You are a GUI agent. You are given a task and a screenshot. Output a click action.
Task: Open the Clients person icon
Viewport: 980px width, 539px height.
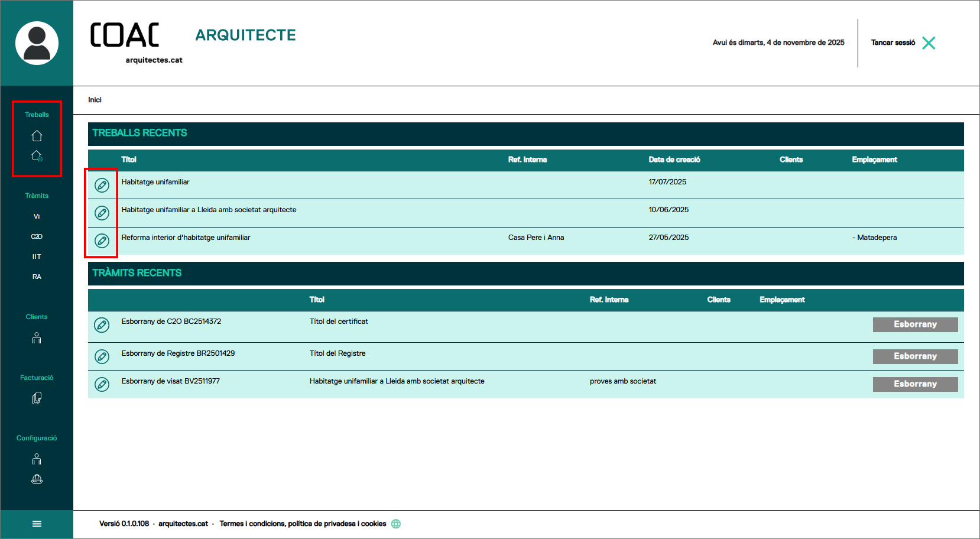(x=37, y=338)
